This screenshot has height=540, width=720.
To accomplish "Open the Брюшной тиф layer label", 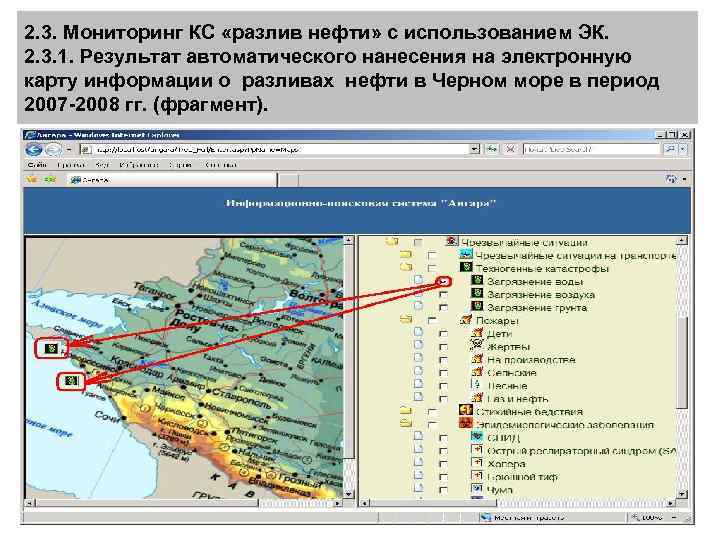I will (x=523, y=477).
